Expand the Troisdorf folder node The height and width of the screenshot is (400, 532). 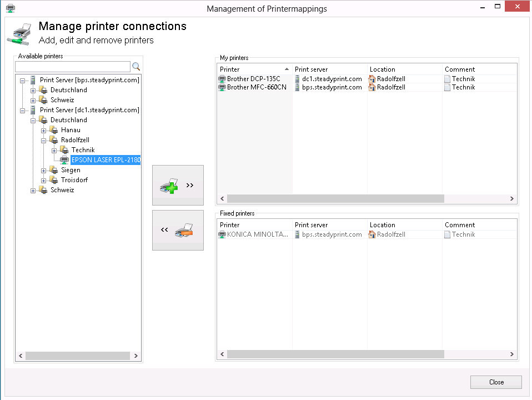point(43,181)
